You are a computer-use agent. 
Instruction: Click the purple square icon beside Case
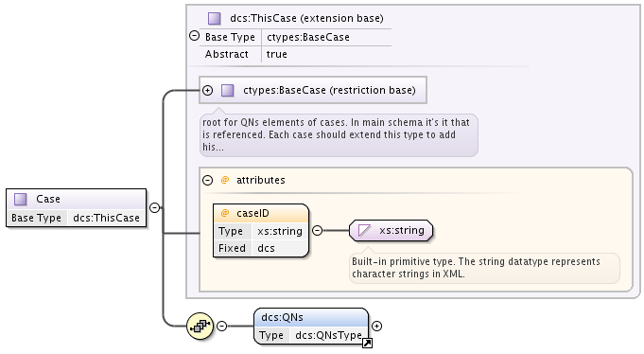click(x=21, y=199)
